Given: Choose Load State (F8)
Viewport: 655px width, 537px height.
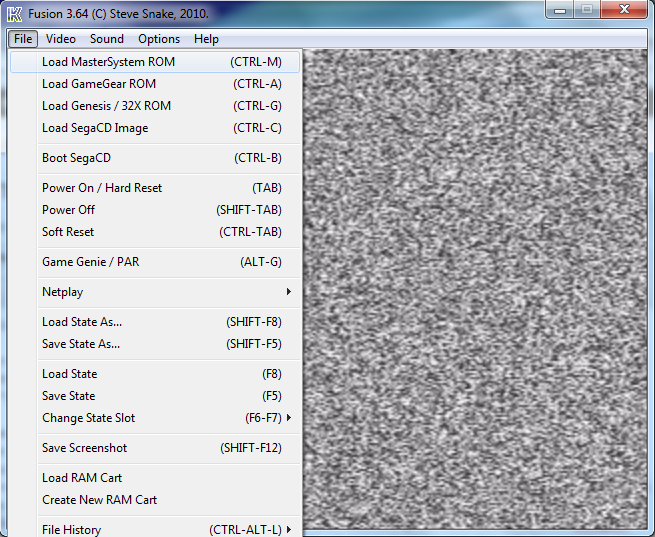Looking at the screenshot, I should [x=155, y=374].
